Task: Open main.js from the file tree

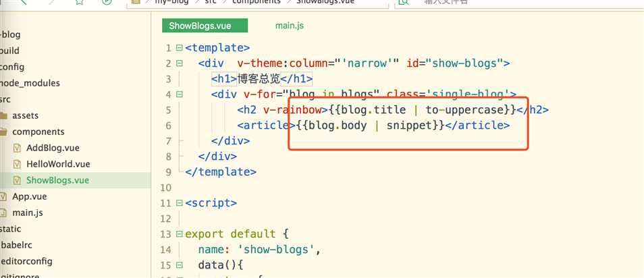Action: click(28, 213)
